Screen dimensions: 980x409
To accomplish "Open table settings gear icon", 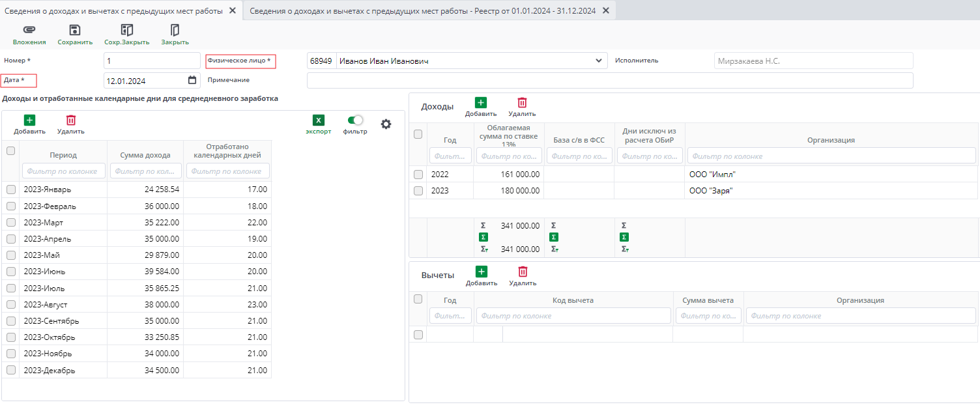I will coord(386,124).
